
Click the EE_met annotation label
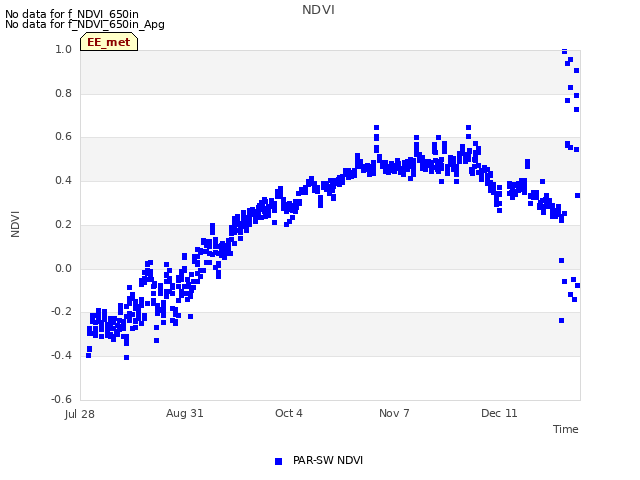[x=109, y=42]
